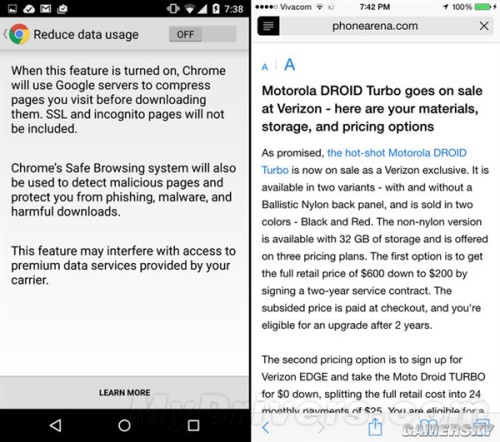Screen dimensions: 500x442
Task: Tap the vibrate mode status icon
Action: click(x=173, y=9)
